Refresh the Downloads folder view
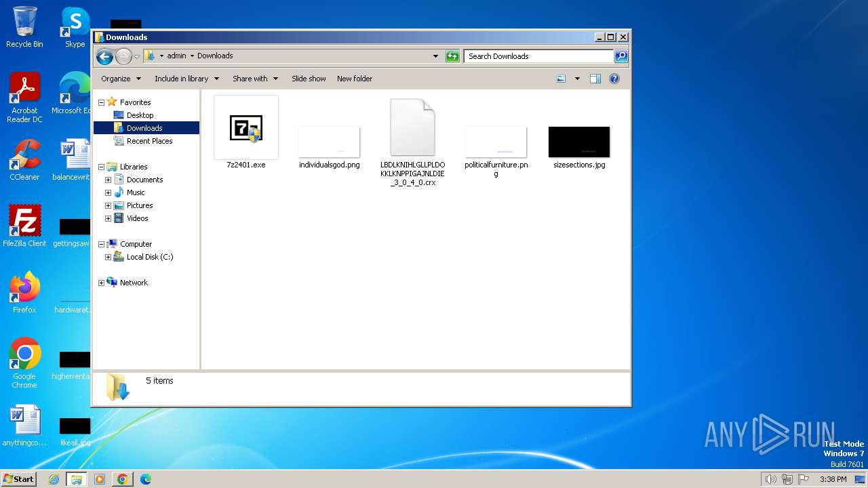Image resolution: width=868 pixels, height=488 pixels. (452, 56)
